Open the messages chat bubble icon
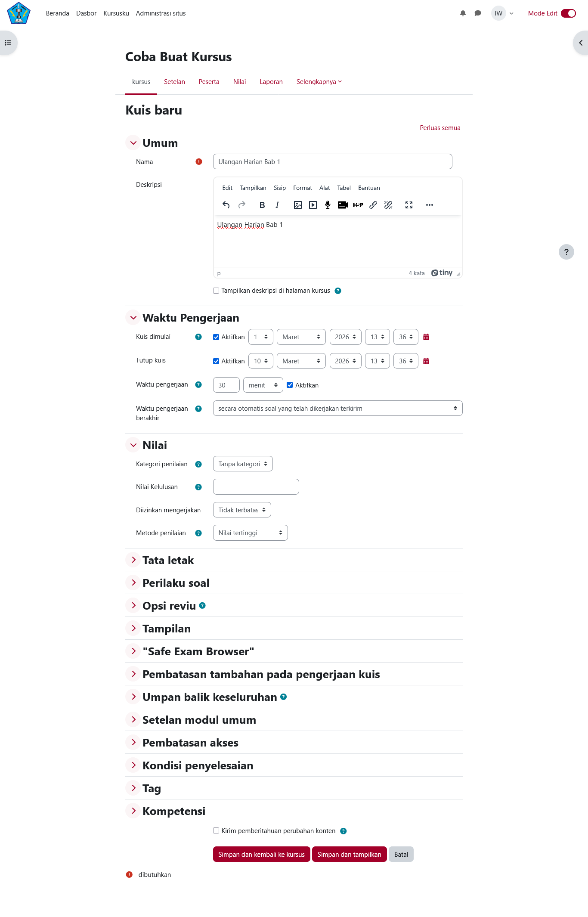The image size is (588, 917). tap(478, 13)
